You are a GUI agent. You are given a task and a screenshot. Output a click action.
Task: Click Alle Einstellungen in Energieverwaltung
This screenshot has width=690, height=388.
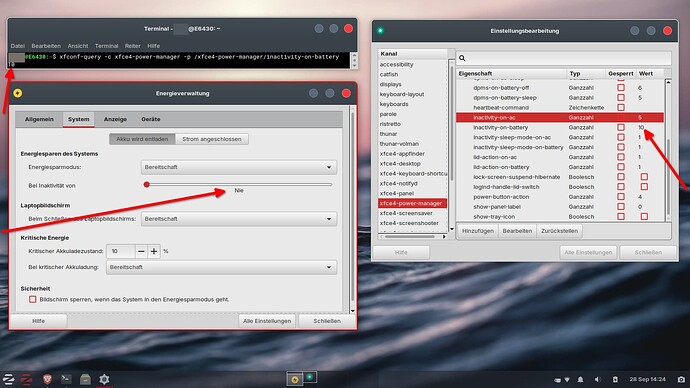267,321
